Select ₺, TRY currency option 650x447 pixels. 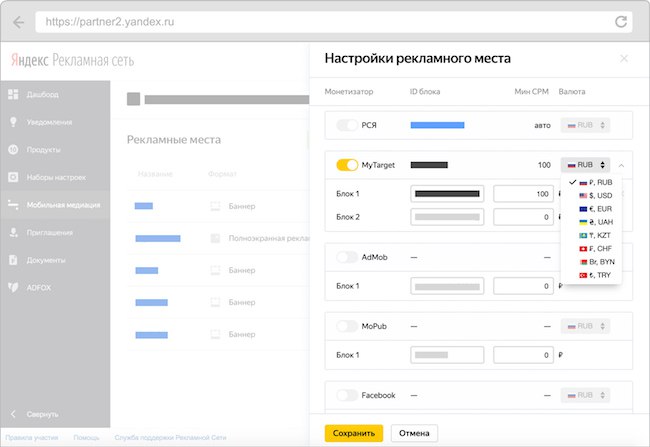click(591, 275)
